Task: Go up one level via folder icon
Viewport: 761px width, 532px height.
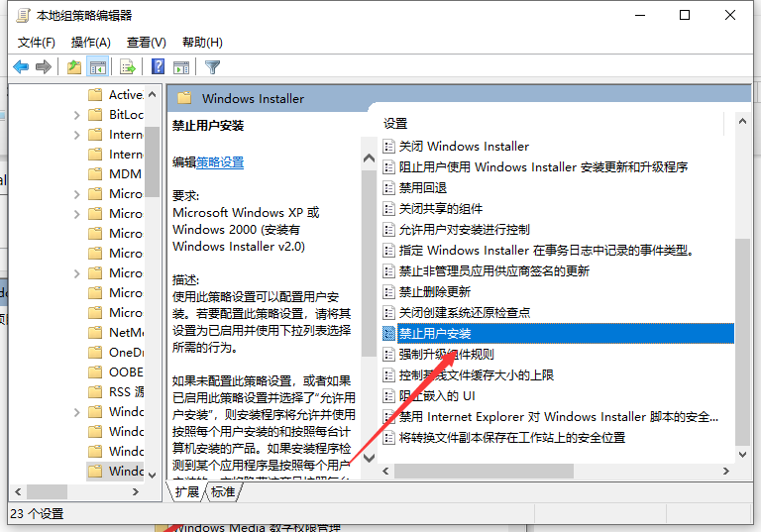Action: [x=74, y=67]
